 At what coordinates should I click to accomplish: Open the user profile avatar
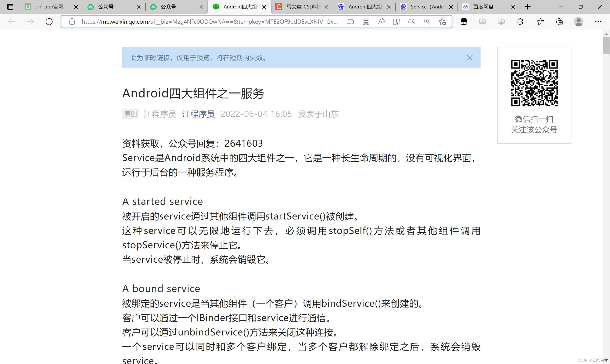pyautogui.click(x=578, y=22)
